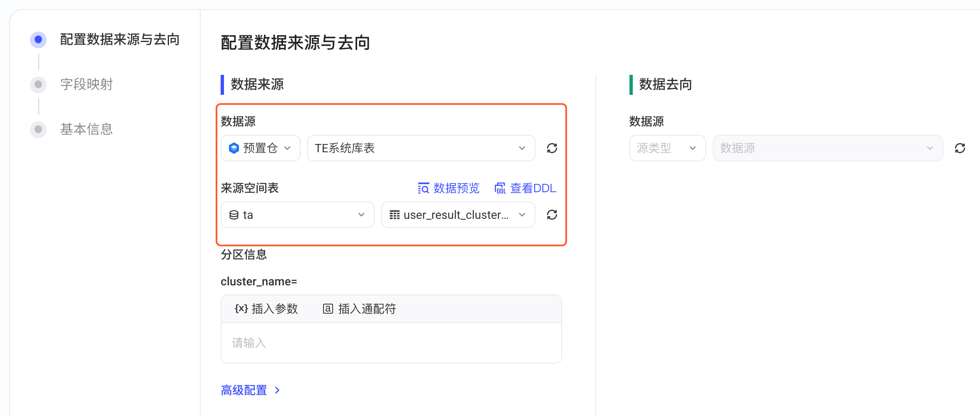Click the 插入参数 {x} icon
The height and width of the screenshot is (416, 980).
(241, 309)
